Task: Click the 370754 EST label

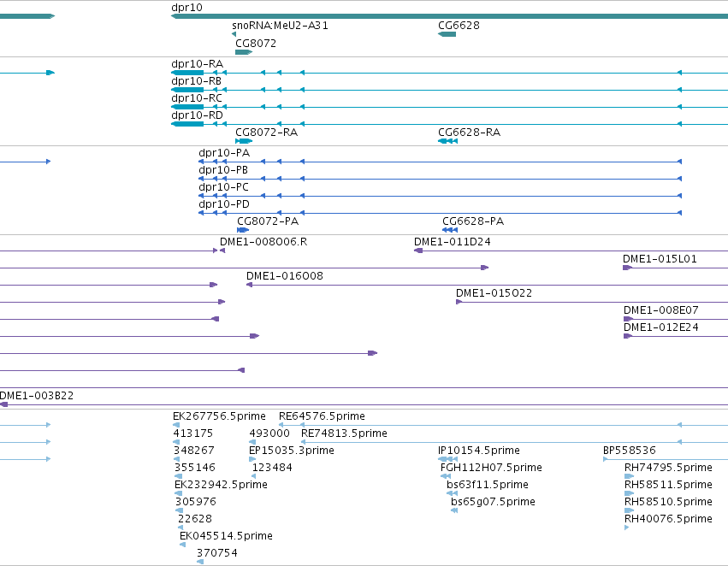Action: pyautogui.click(x=217, y=553)
